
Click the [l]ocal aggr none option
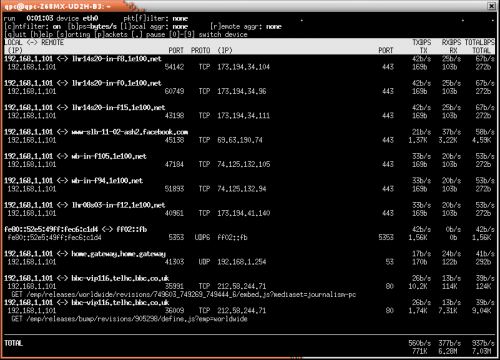tap(154, 26)
